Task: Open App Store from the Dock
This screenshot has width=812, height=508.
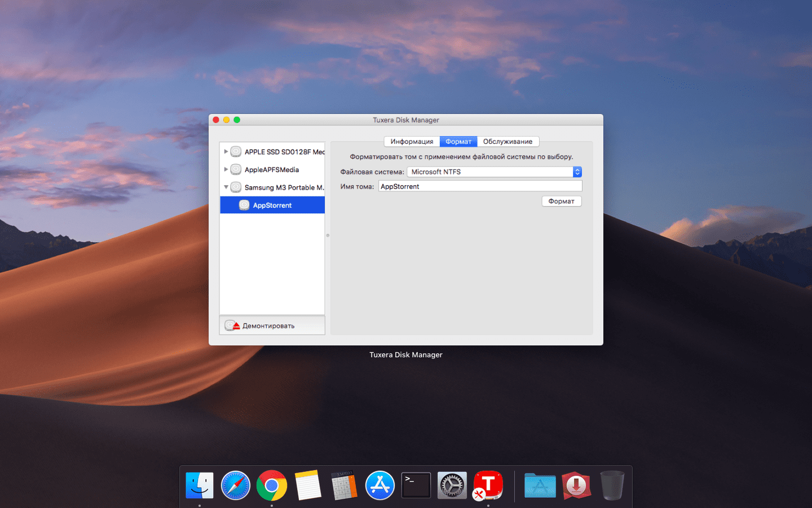Action: tap(379, 485)
